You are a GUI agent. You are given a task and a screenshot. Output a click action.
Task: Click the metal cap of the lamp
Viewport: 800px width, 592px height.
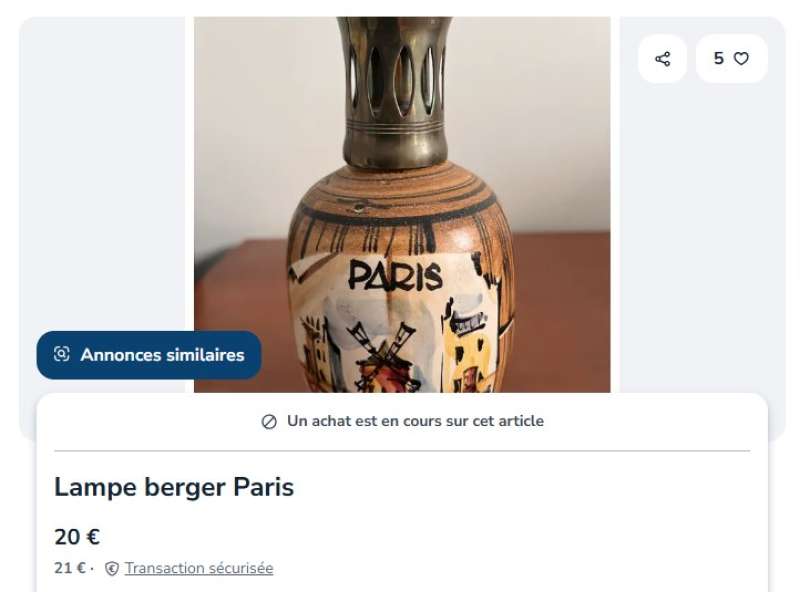click(396, 92)
